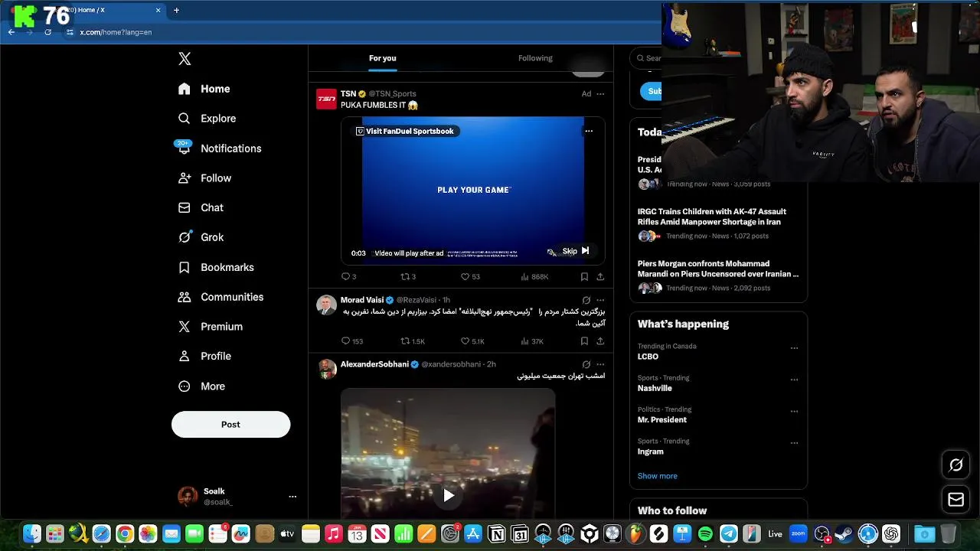The height and width of the screenshot is (551, 980).
Task: Open options for Mr. President trend
Action: (794, 411)
